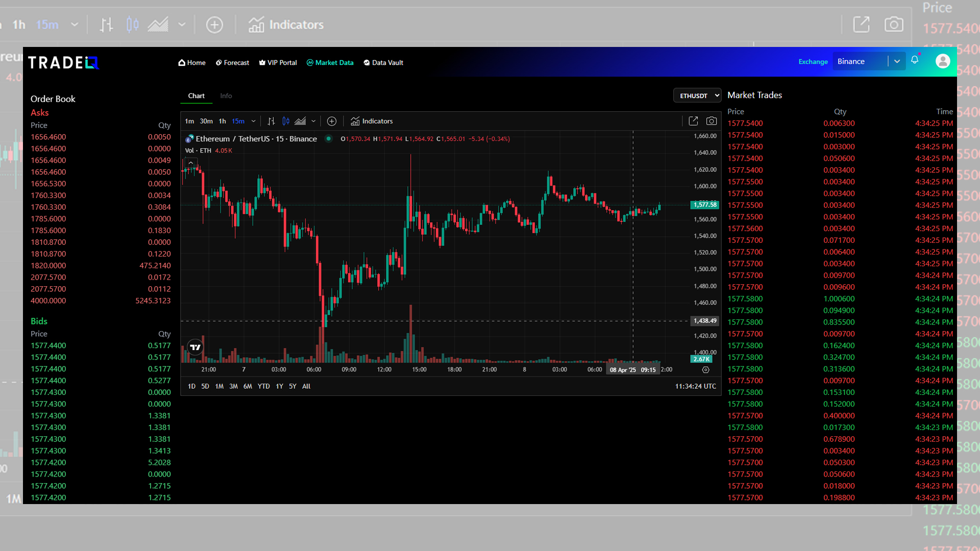This screenshot has height=551, width=980.
Task: Set chart range to 1Y
Action: click(x=279, y=387)
